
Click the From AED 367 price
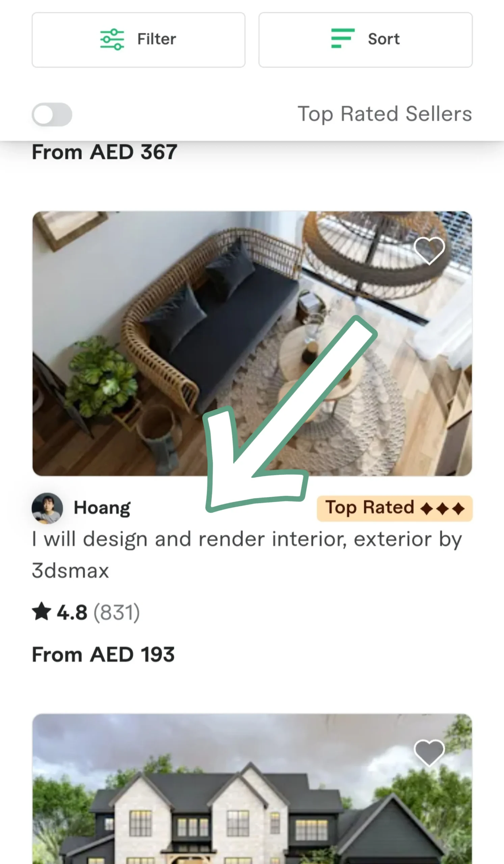[x=105, y=152]
